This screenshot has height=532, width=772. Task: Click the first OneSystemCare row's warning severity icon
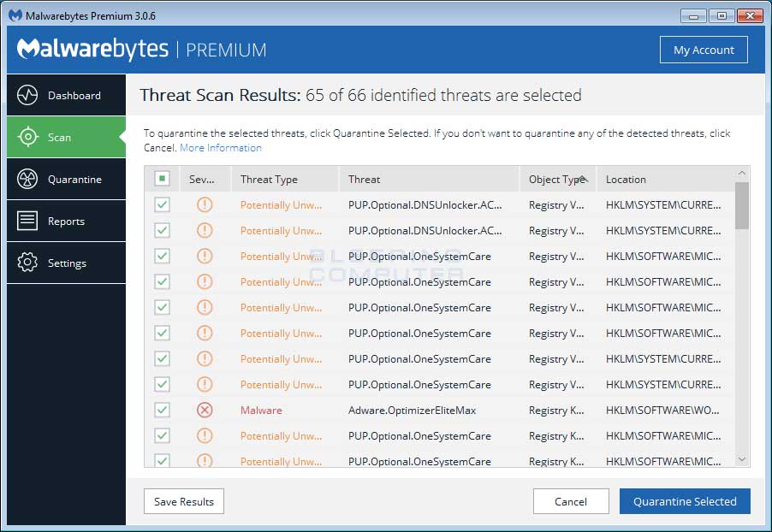pos(205,256)
